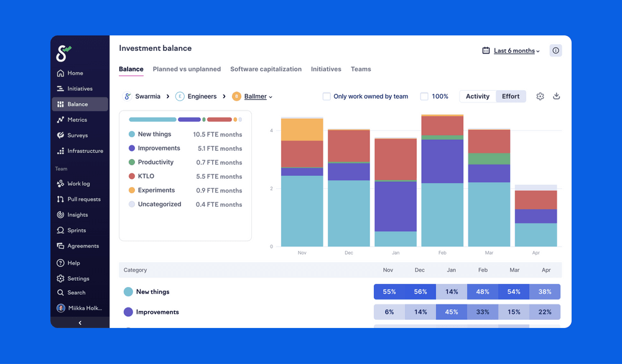Switch to the Software capitalization tab
Image resolution: width=622 pixels, height=364 pixels.
click(266, 69)
